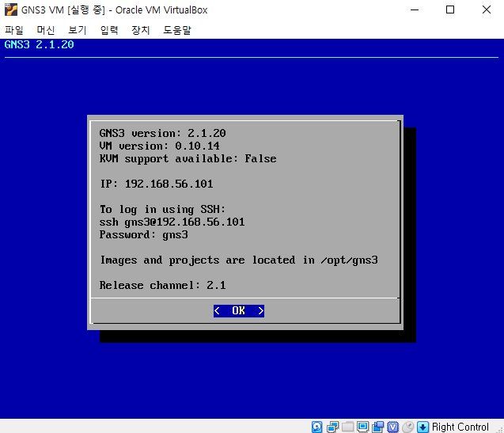Click the 'VM version: 0.10.14' line

(x=160, y=146)
